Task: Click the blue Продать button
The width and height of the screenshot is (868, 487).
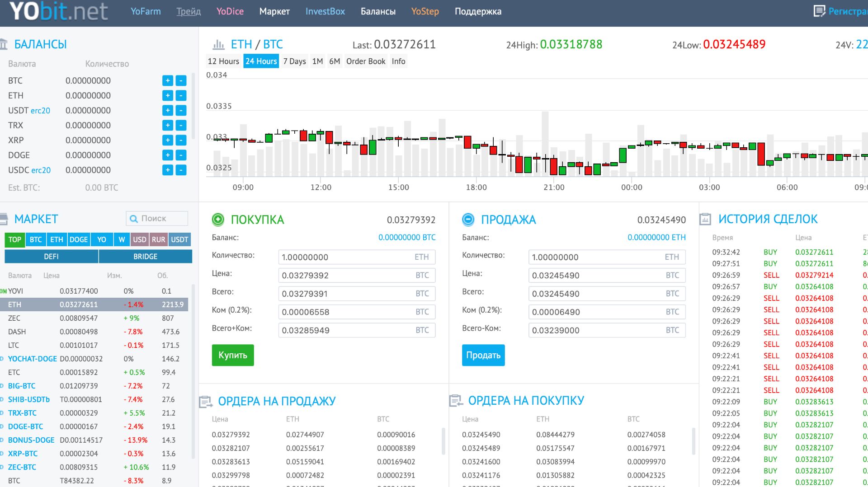Action: coord(483,355)
